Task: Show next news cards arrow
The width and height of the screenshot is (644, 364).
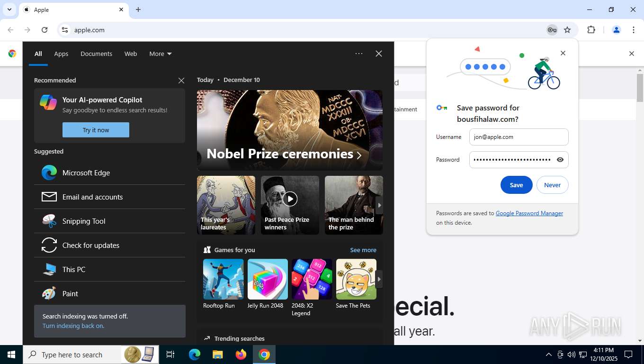Action: pyautogui.click(x=379, y=205)
